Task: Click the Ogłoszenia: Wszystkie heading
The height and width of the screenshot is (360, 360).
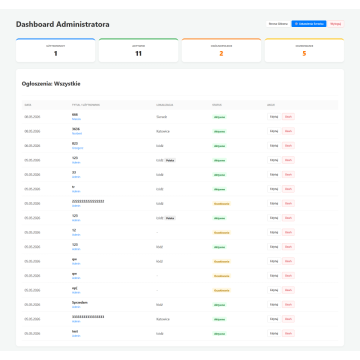Action: click(51, 84)
